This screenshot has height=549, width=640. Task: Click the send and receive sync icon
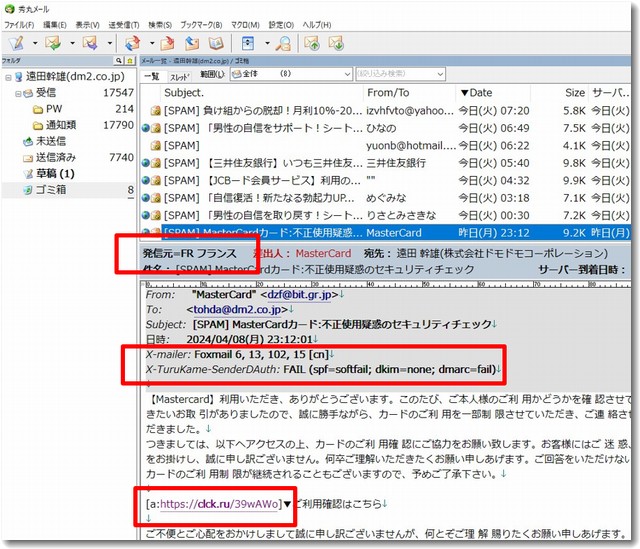click(132, 43)
